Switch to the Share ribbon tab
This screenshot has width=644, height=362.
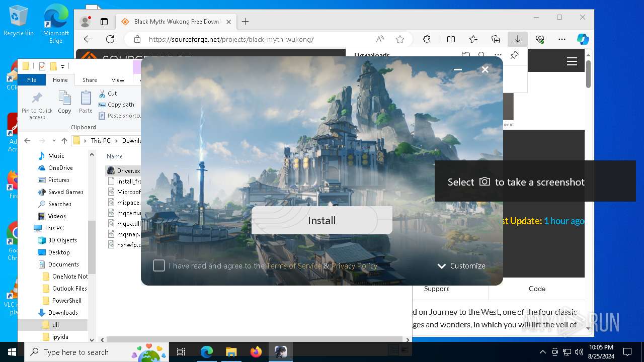(90, 80)
